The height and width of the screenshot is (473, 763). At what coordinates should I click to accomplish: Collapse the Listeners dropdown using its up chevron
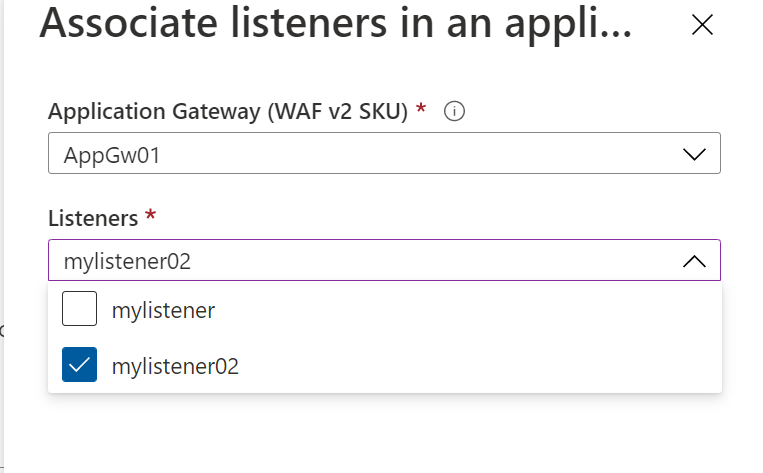(693, 261)
